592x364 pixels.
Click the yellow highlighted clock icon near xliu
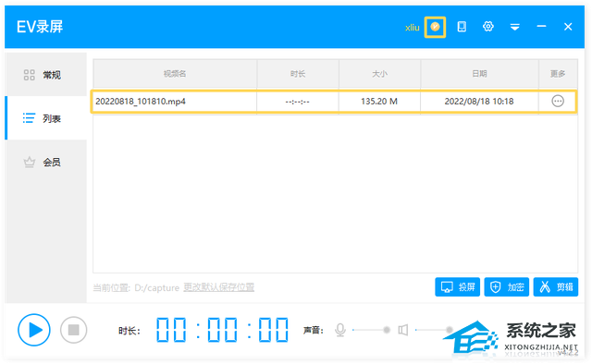(x=435, y=27)
